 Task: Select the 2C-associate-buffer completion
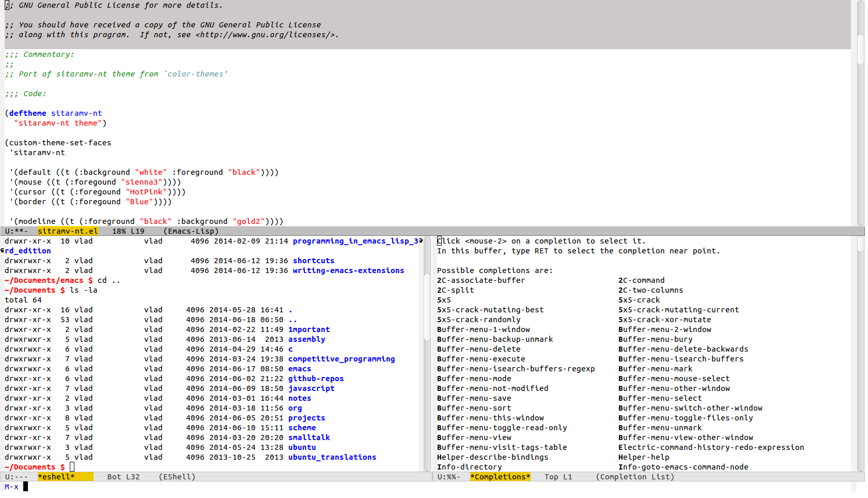click(481, 280)
